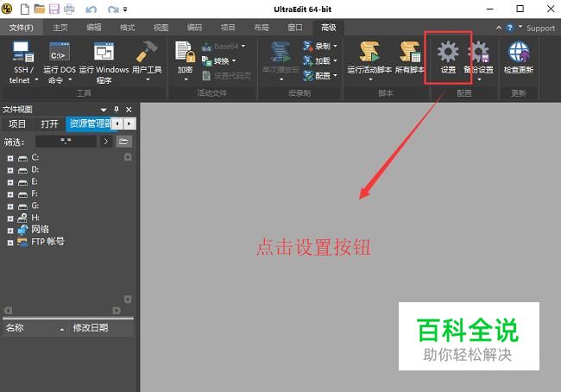The width and height of the screenshot is (561, 392).
Task: Expand the E: drive node
Action: [x=10, y=182]
